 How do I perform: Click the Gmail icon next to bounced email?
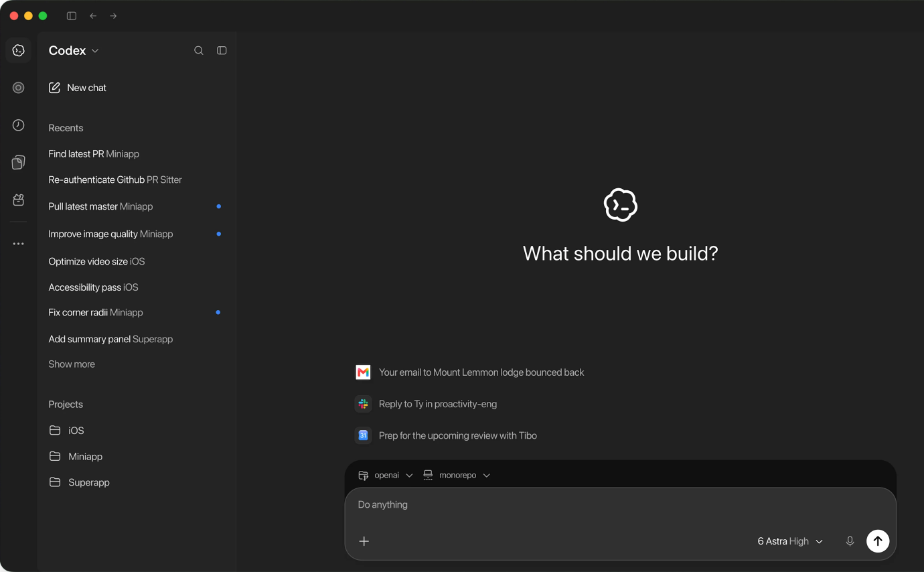coord(363,372)
